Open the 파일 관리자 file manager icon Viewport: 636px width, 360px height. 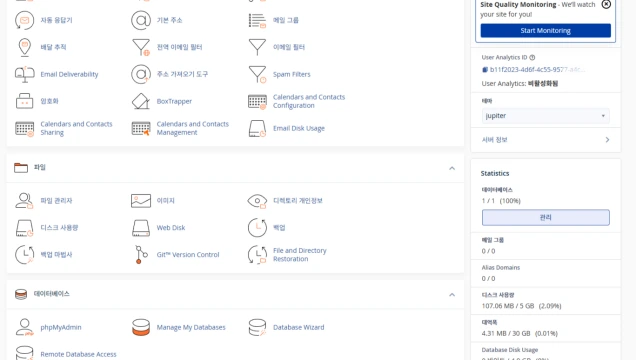pos(24,201)
